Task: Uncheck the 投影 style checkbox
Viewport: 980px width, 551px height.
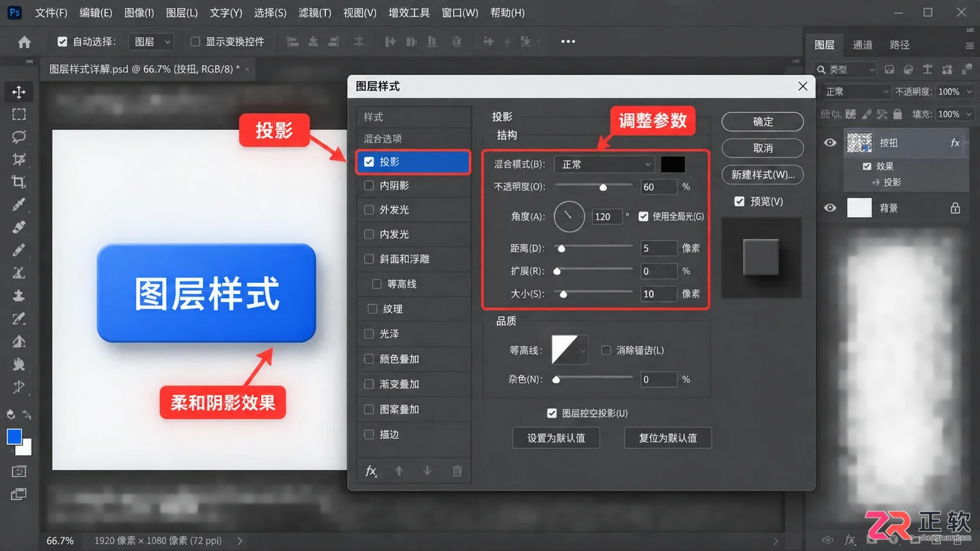Action: (x=369, y=162)
